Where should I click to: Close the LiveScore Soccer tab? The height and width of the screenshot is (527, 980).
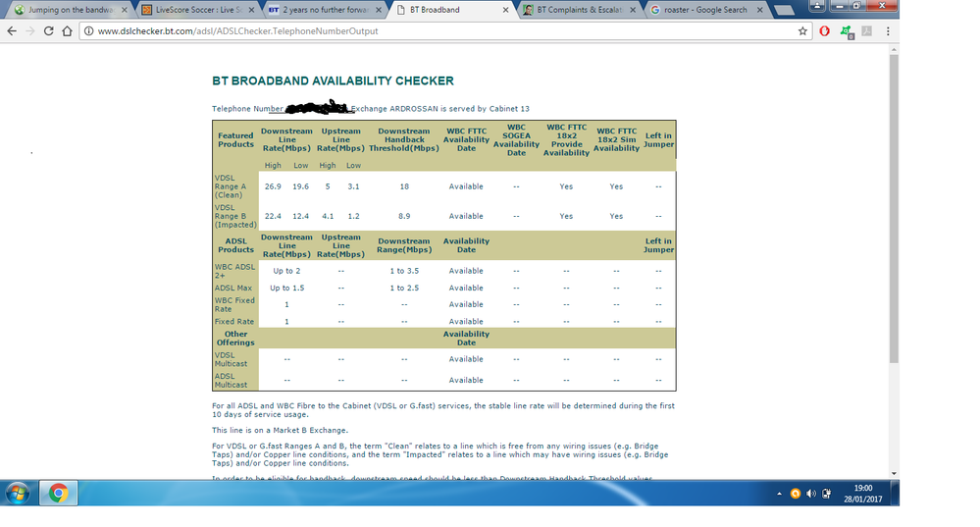pyautogui.click(x=251, y=10)
